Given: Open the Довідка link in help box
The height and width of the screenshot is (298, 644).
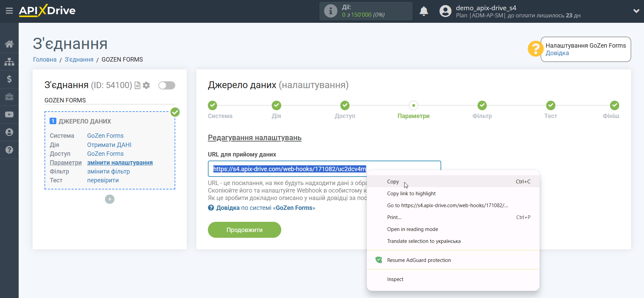Looking at the screenshot, I should 557,53.
